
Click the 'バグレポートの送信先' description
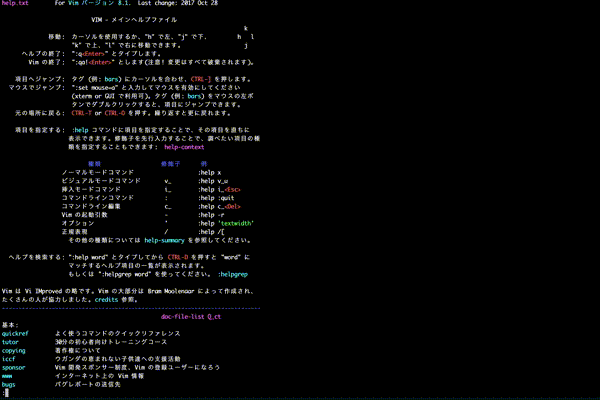coord(88,384)
